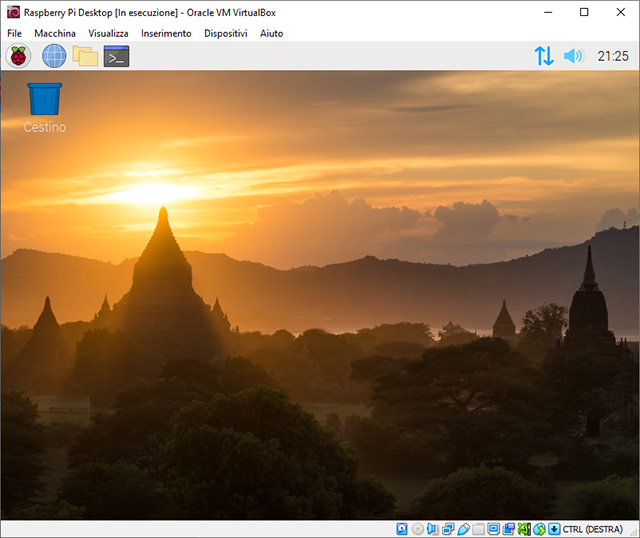Image resolution: width=640 pixels, height=538 pixels.
Task: Click the USB devices status icon
Action: [463, 529]
